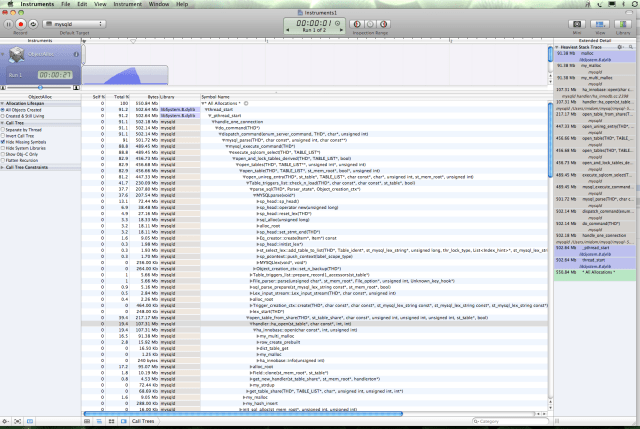
Task: Click the Call Trees path button
Action: (143, 421)
